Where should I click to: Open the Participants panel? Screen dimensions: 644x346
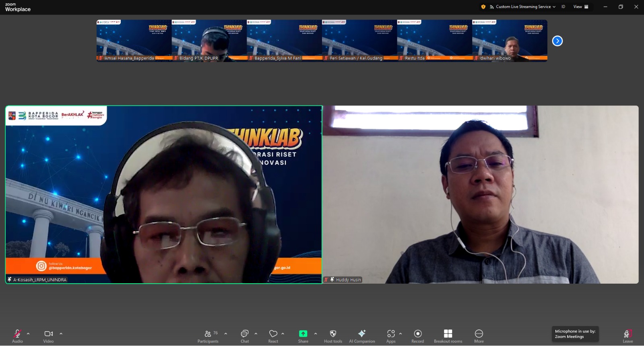coord(208,336)
